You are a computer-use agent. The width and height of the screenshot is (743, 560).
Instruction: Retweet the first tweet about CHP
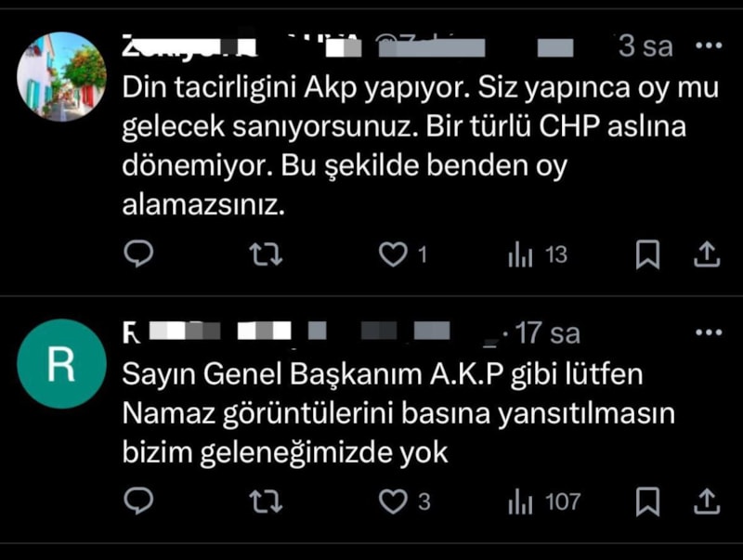pos(266,254)
